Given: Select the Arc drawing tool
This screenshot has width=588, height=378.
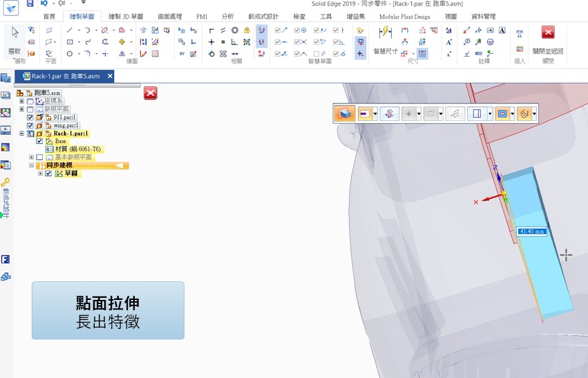Looking at the screenshot, I should pos(87,30).
